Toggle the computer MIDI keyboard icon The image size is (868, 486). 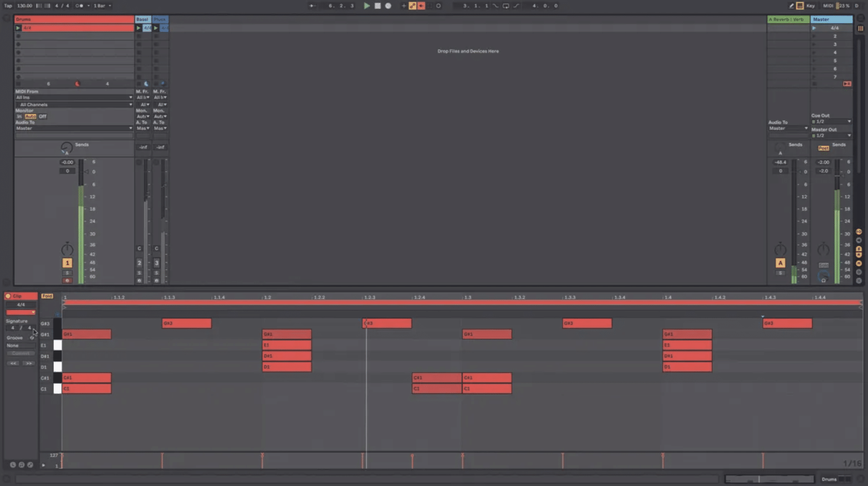coord(800,6)
